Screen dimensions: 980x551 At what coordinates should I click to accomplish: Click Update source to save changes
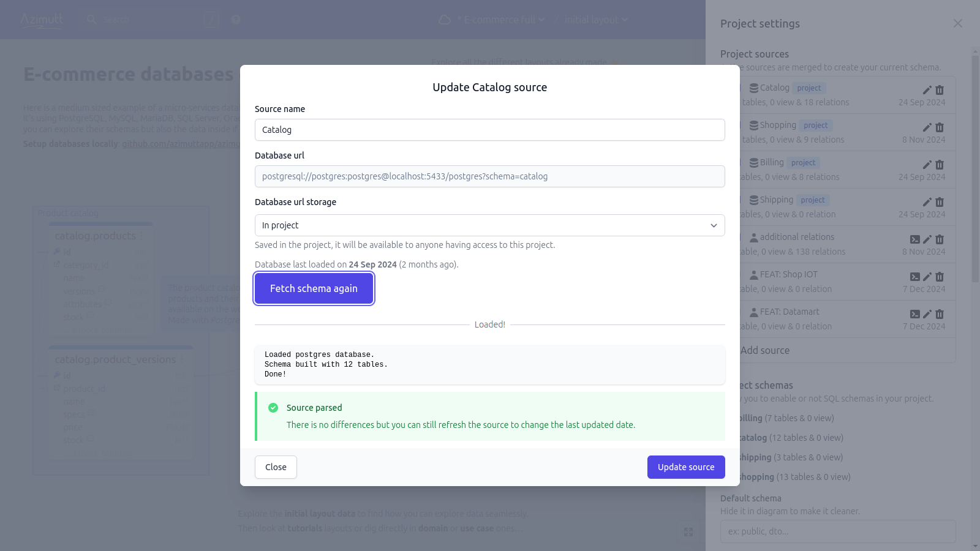685,467
